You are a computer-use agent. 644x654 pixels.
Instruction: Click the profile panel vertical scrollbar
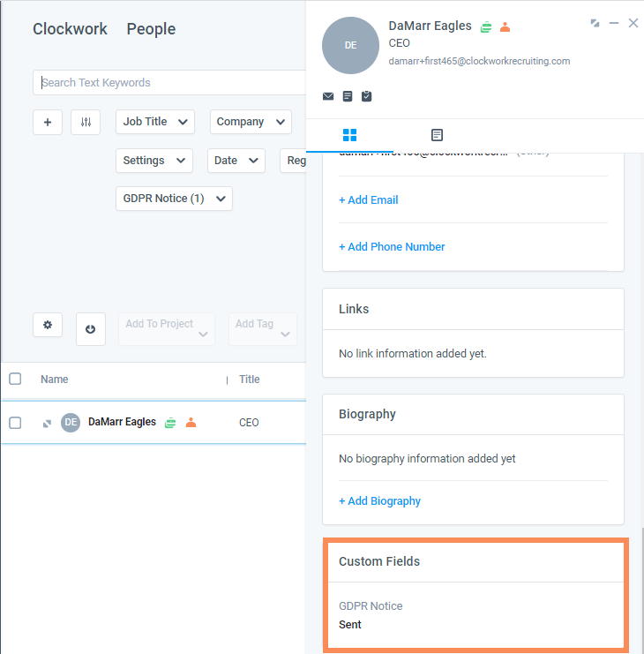coord(642,590)
